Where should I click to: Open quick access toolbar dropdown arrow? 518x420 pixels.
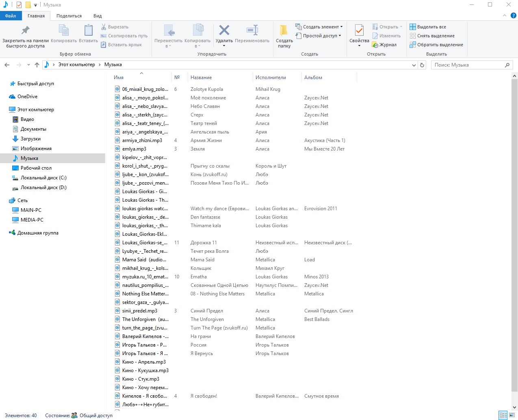pos(35,5)
